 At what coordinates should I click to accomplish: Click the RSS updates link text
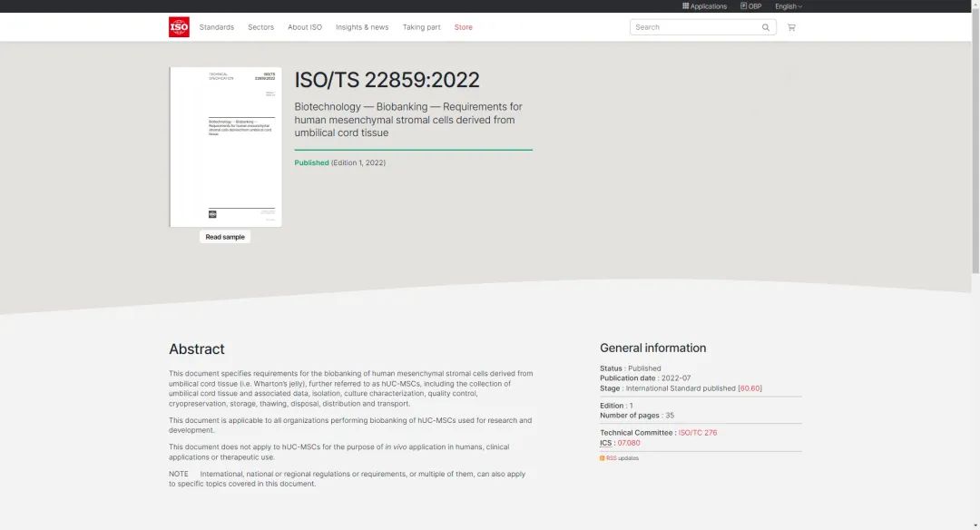click(x=622, y=458)
